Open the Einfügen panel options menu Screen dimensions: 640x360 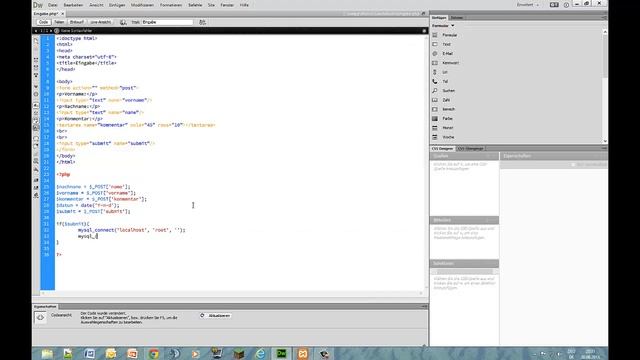[x=604, y=18]
